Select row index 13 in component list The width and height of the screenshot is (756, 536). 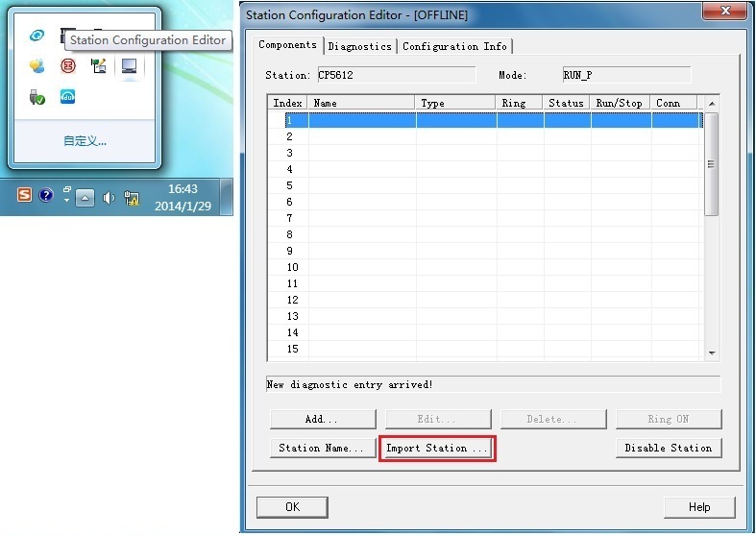tap(485, 317)
